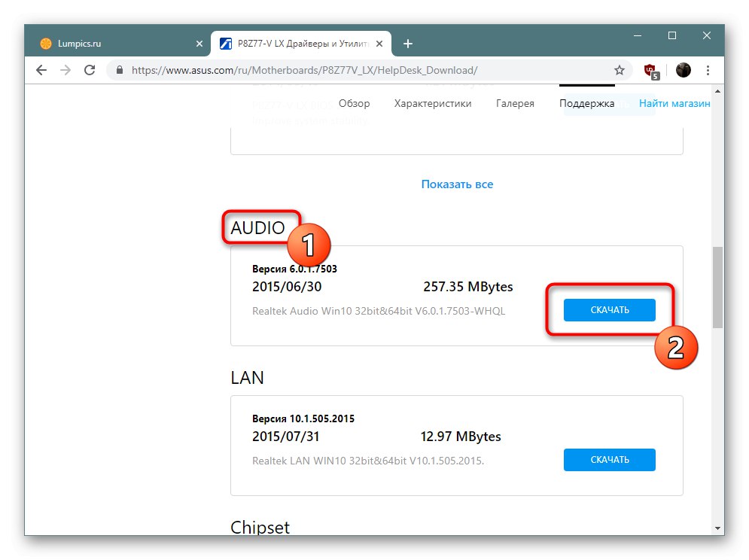
Task: Click Realtek LAN WIN10 description text
Action: click(x=368, y=461)
